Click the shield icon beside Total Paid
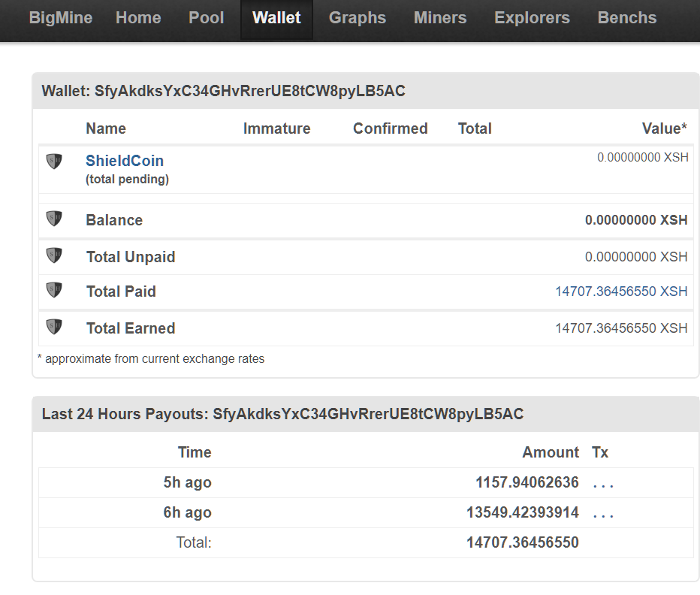Image resolution: width=700 pixels, height=595 pixels. (x=54, y=290)
